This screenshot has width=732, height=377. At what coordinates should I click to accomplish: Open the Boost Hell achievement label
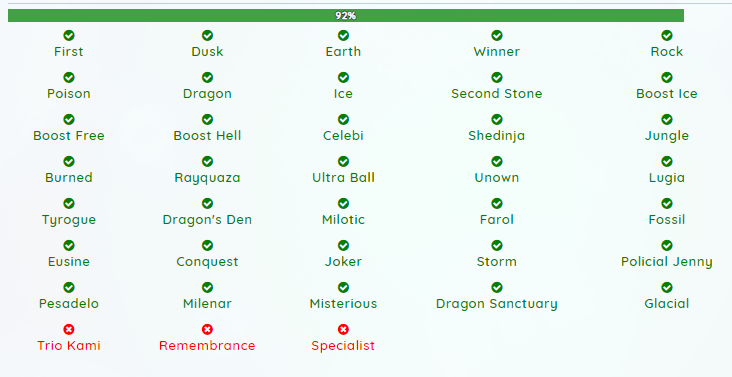[x=207, y=136]
